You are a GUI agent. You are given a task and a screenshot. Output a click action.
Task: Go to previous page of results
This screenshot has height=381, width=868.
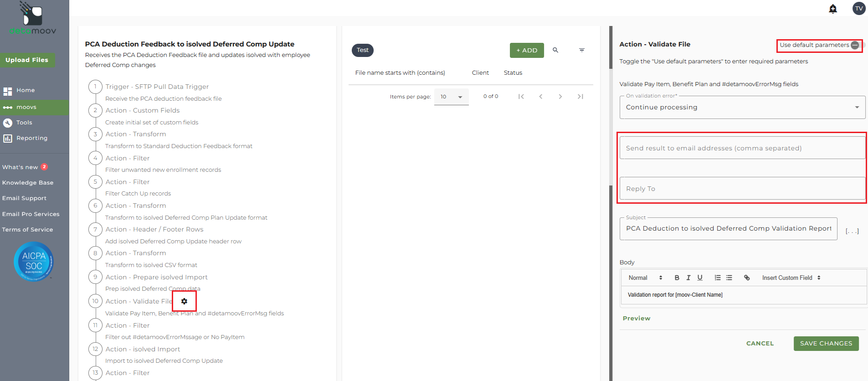[541, 97]
